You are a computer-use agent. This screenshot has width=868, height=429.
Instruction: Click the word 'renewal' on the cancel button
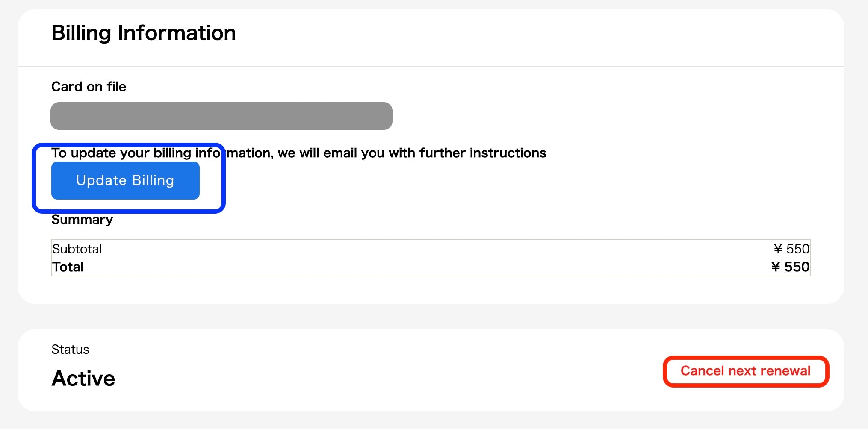785,371
